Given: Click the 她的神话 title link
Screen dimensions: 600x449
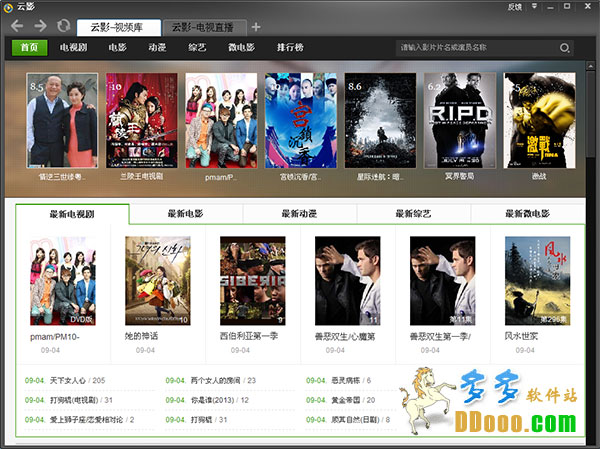Looking at the screenshot, I should point(141,336).
